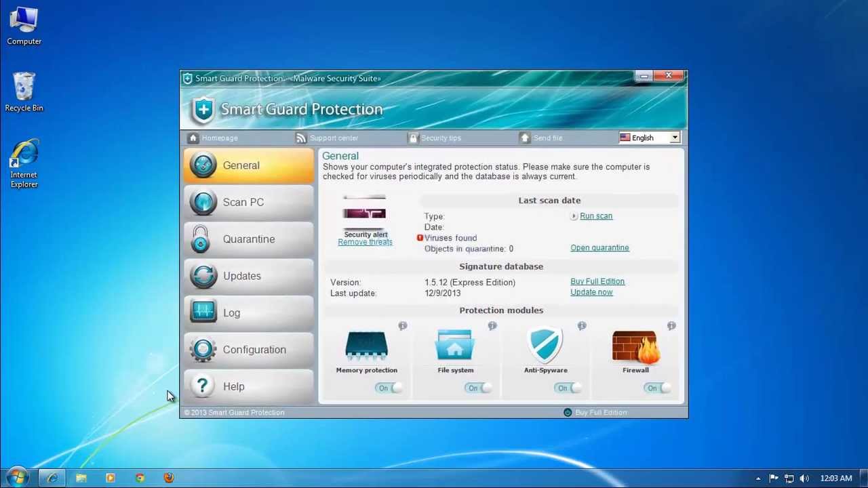Click the Objects in quarantine: 0 text
Image resolution: width=868 pixels, height=488 pixels.
tap(469, 249)
